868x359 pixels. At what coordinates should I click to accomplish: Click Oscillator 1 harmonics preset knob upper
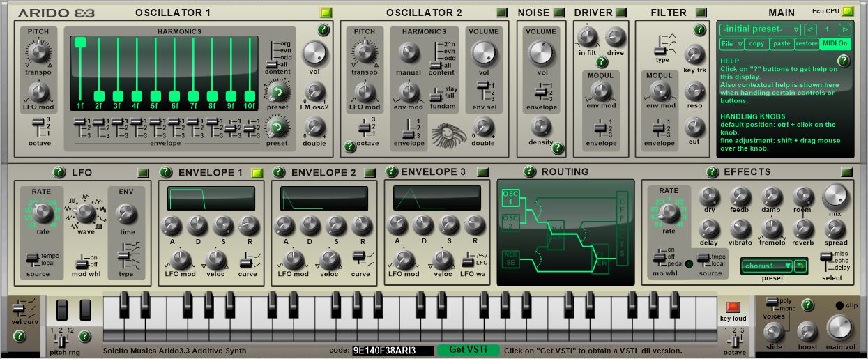[277, 91]
